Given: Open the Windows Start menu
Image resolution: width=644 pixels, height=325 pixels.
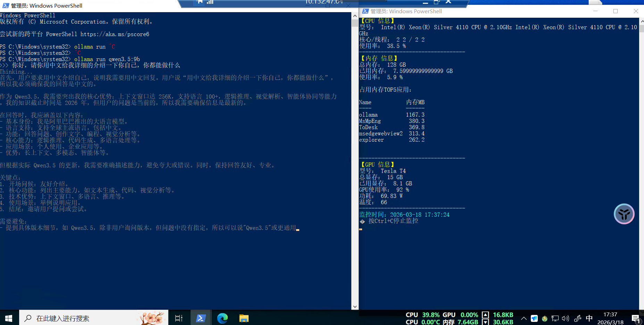Looking at the screenshot, I should [9, 318].
